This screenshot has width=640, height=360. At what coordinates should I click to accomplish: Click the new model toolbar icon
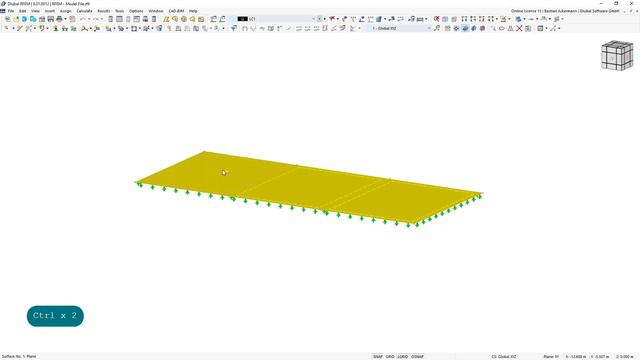pyautogui.click(x=7, y=19)
